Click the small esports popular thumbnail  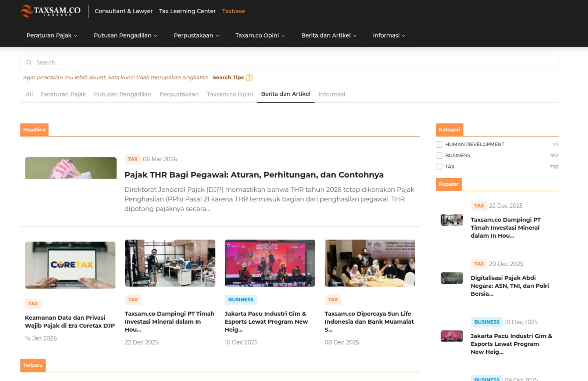click(x=452, y=336)
